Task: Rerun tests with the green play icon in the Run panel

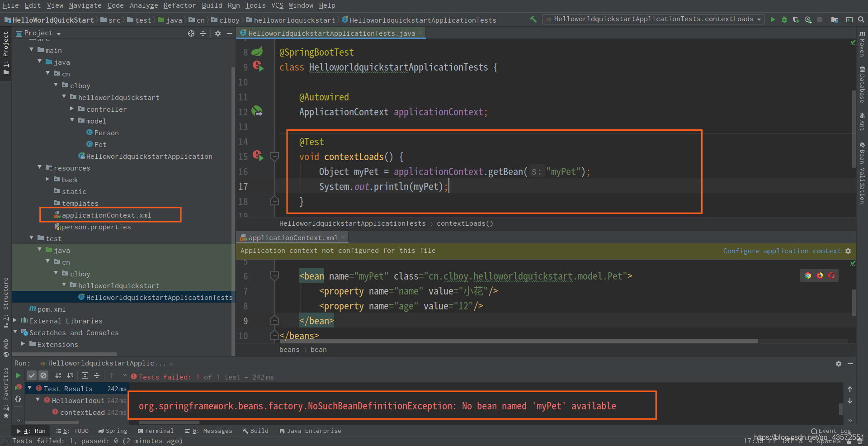Action: click(18, 375)
